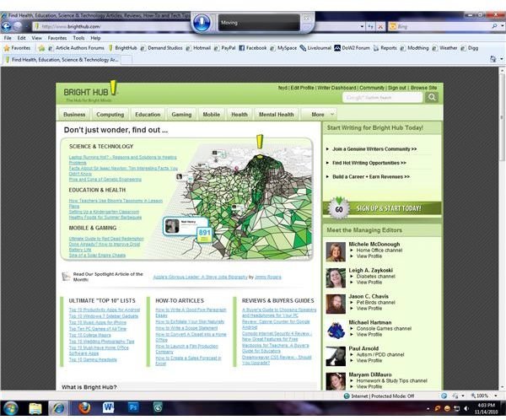
Task: Open the Facebook favorites bookmark
Action: tap(253, 48)
